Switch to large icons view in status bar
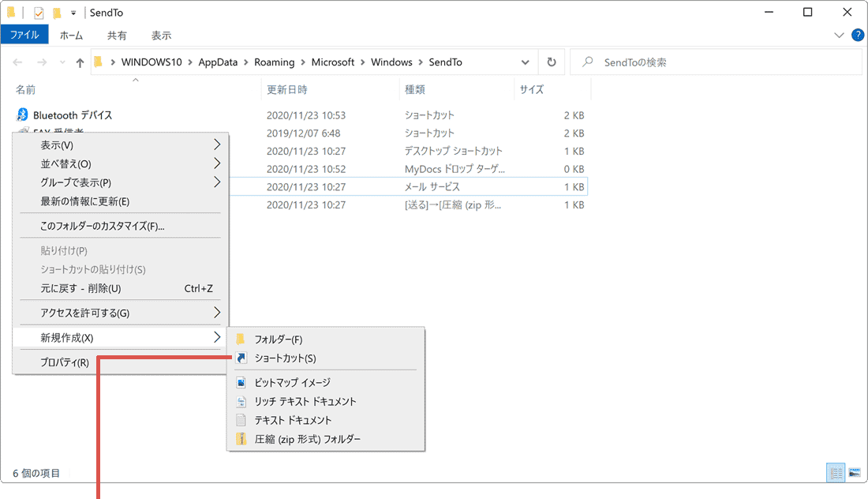 tap(854, 473)
